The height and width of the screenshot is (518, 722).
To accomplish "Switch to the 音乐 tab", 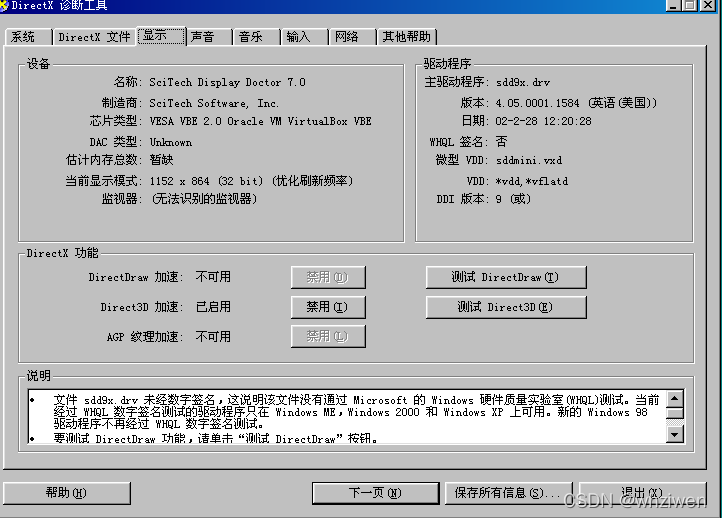I will [x=256, y=37].
